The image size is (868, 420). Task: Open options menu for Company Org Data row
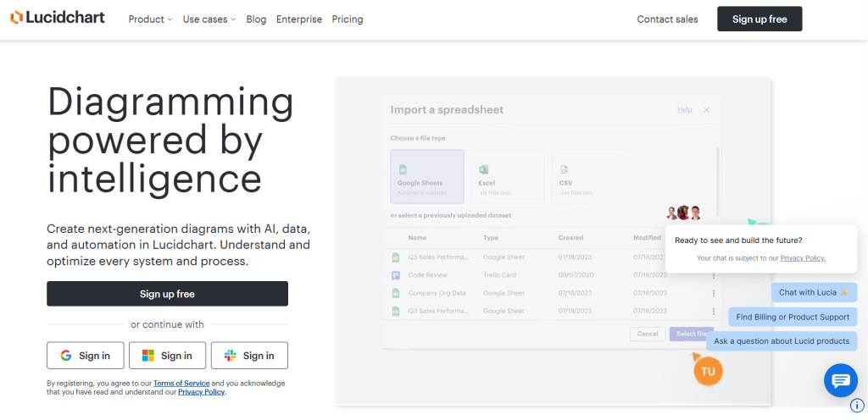(x=714, y=293)
